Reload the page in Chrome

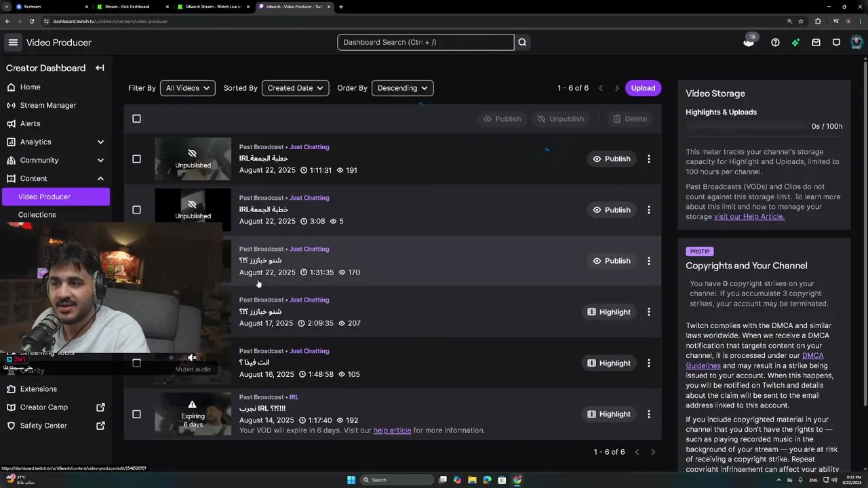[x=31, y=21]
